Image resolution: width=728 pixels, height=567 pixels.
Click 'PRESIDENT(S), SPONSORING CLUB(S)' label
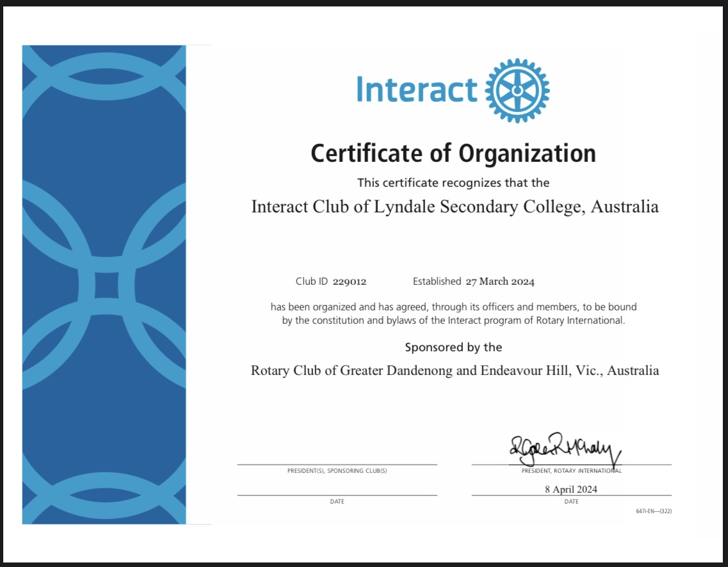[x=337, y=471]
